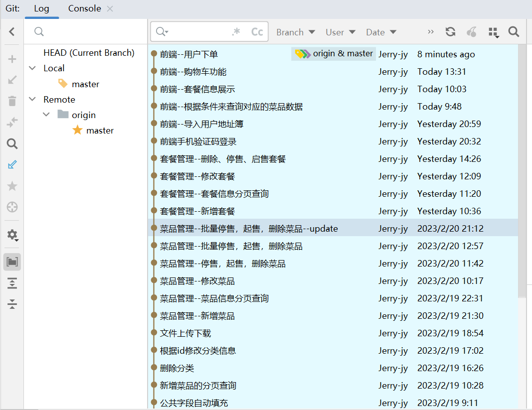Select commit 前端--导入用户地址簿
This screenshot has width=532, height=410.
pyautogui.click(x=333, y=124)
